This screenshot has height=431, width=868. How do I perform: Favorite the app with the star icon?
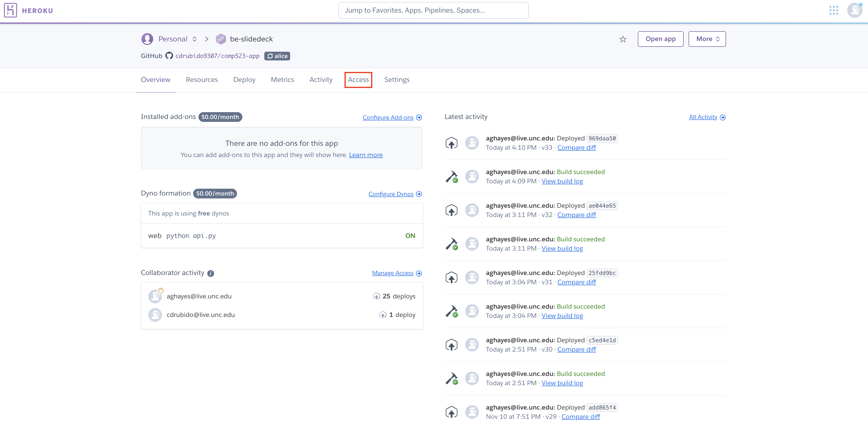623,39
